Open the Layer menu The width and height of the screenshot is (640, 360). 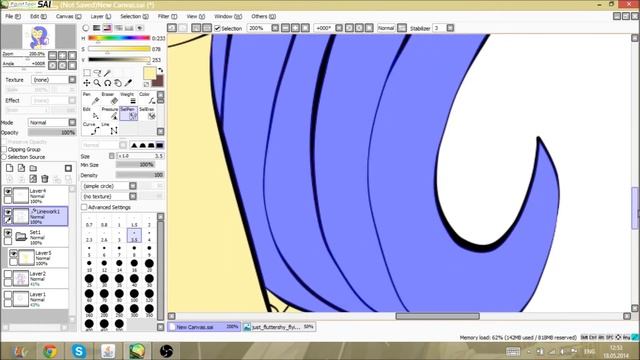[x=100, y=16]
